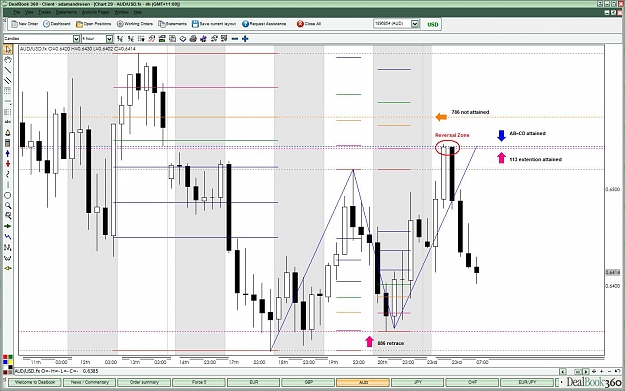The width and height of the screenshot is (625, 391).
Task: Switch to the CHF tab
Action: [x=472, y=382]
